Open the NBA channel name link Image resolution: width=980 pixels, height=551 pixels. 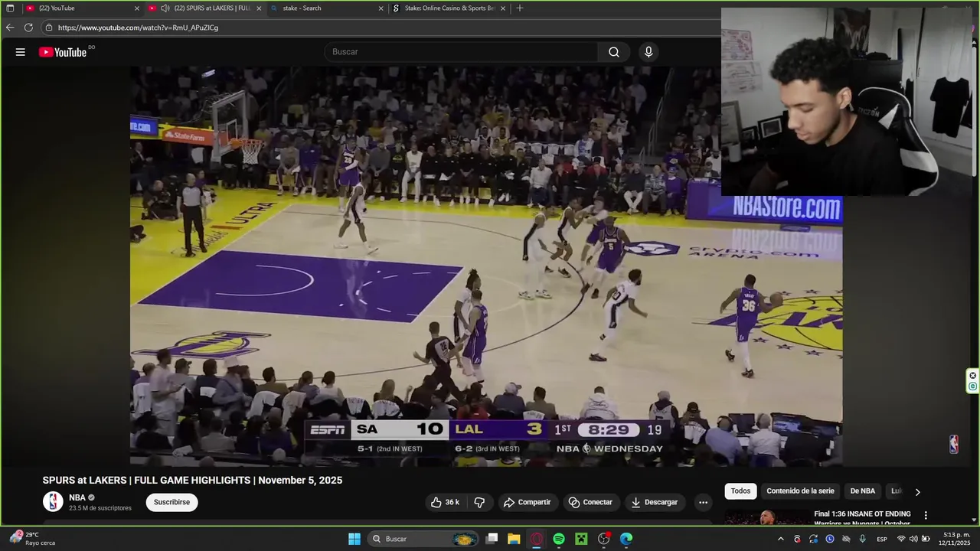click(x=77, y=497)
